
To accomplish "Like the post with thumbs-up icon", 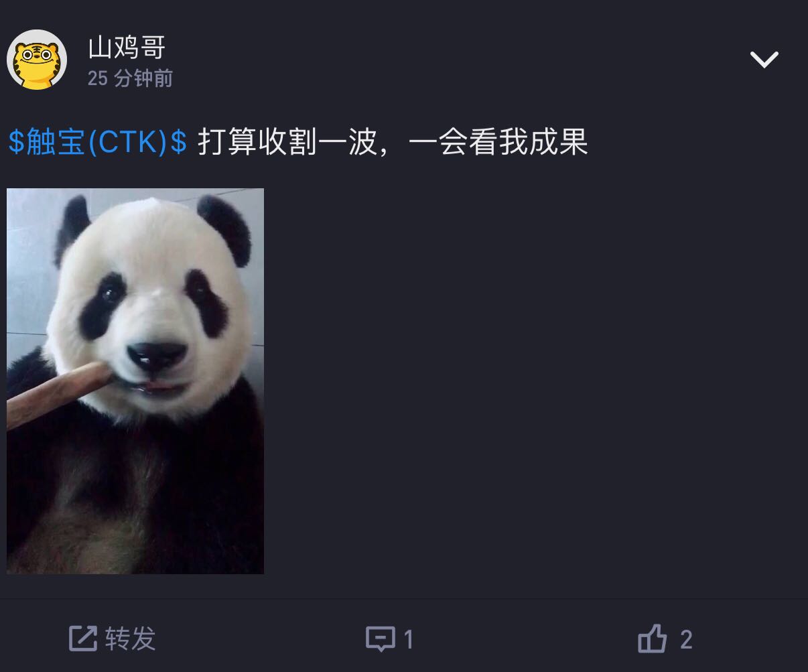I will click(x=652, y=639).
